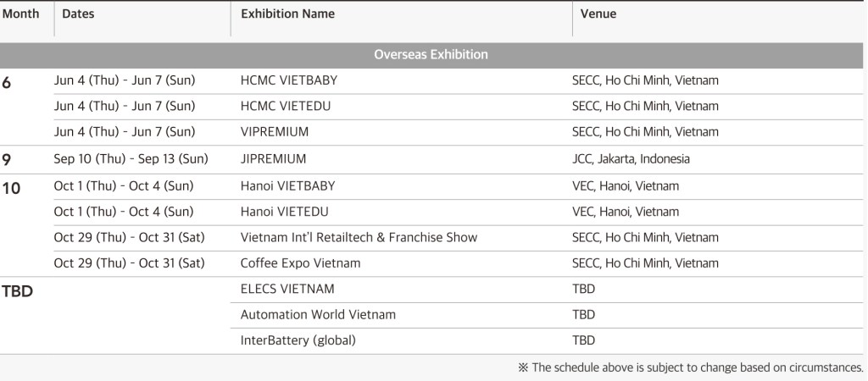
Task: Select the Dates column header
Action: (x=78, y=14)
